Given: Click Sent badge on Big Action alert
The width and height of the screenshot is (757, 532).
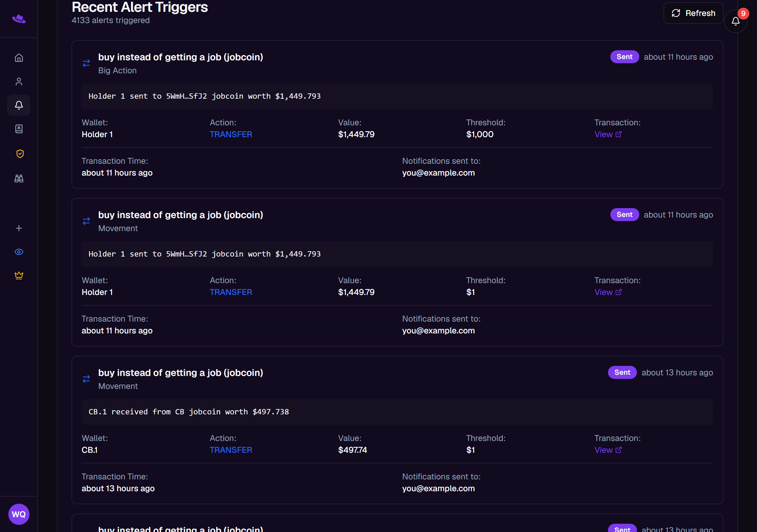Looking at the screenshot, I should pyautogui.click(x=625, y=57).
